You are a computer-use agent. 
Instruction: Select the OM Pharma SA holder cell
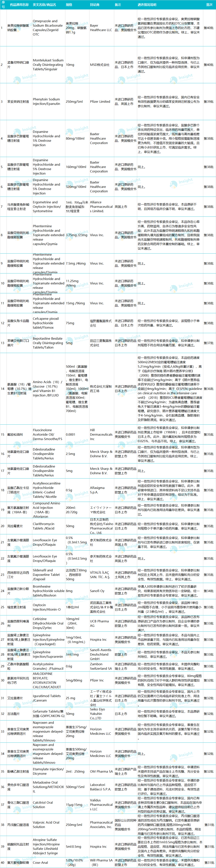pos(101,771)
